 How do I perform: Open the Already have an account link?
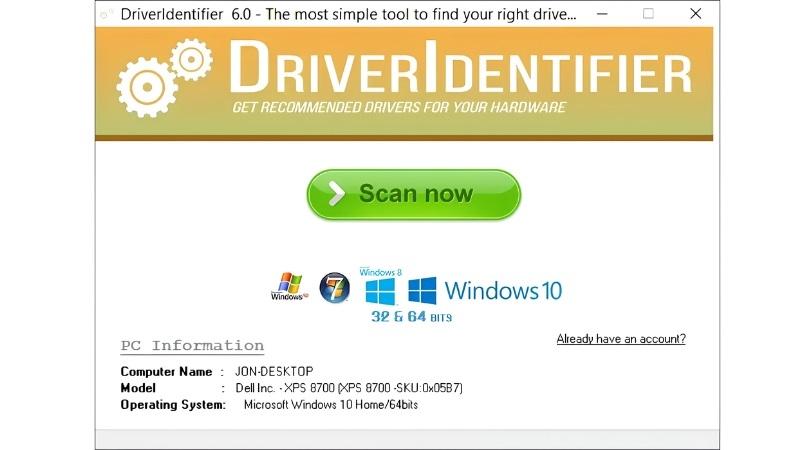tap(621, 339)
